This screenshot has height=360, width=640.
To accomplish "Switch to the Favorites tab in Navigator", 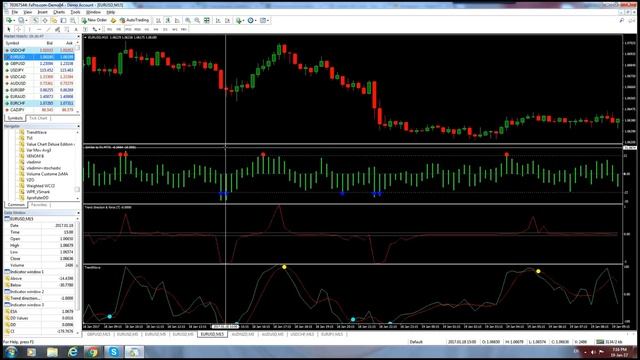I will pyautogui.click(x=40, y=205).
